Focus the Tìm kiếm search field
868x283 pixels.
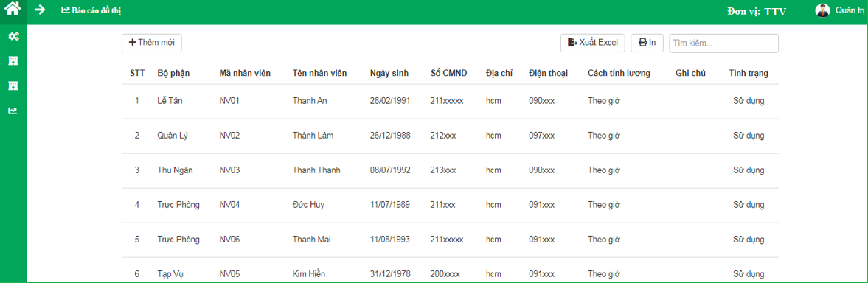[x=724, y=43]
